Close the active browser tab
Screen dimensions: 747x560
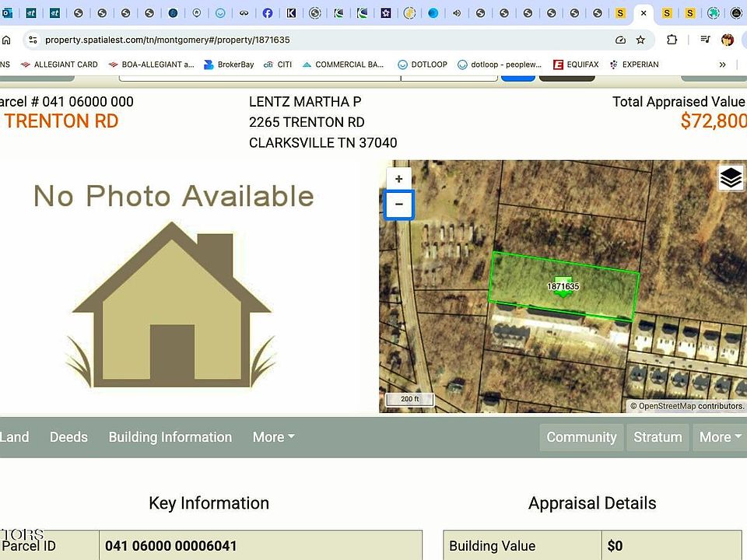click(x=644, y=13)
